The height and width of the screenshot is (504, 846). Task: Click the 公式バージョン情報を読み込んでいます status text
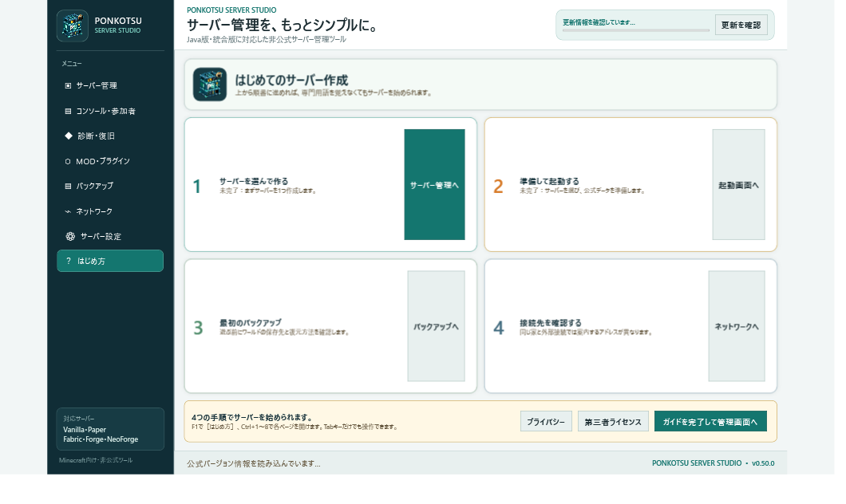[254, 463]
